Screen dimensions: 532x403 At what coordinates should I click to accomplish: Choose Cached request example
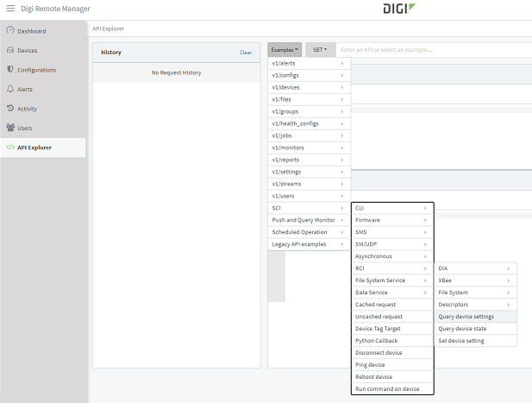click(x=392, y=305)
